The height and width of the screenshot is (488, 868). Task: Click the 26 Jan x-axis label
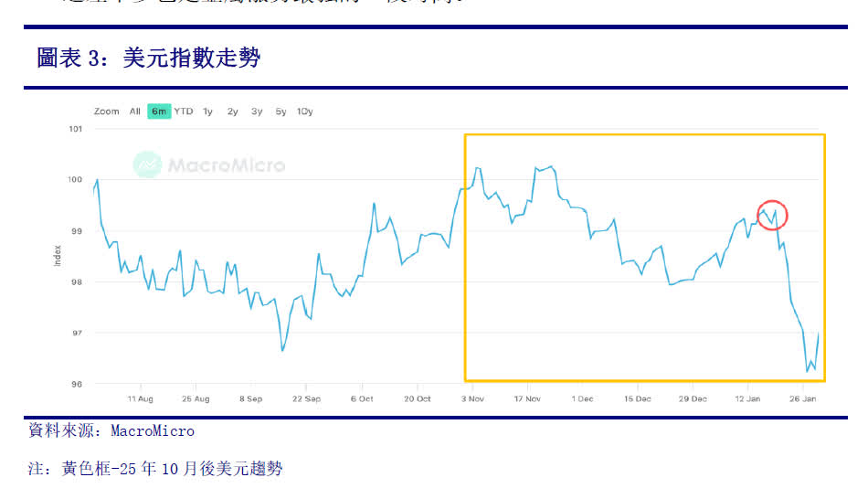tap(804, 398)
